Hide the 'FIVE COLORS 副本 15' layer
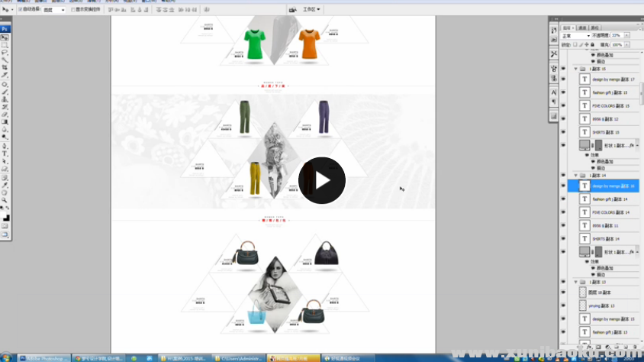644x362 pixels. pos(563,106)
